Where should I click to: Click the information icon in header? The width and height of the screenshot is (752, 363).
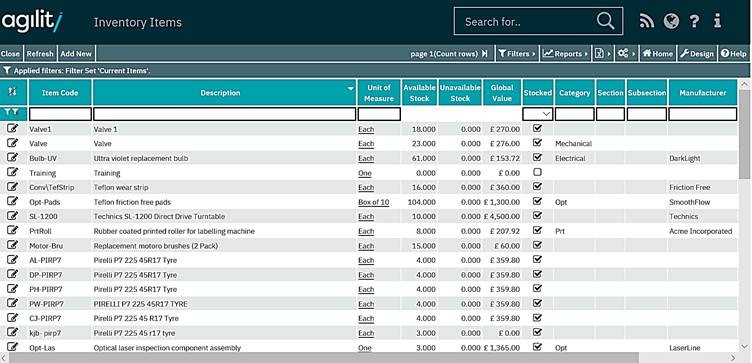(x=717, y=21)
